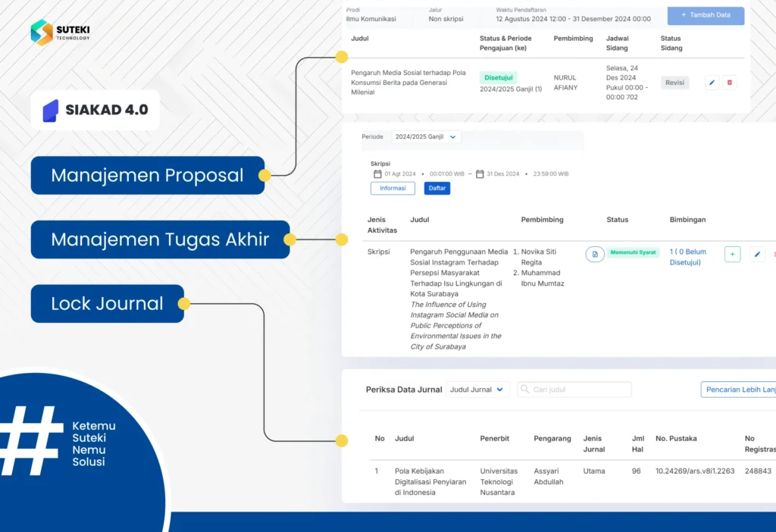Click the Cari judul search field
Image resolution: width=776 pixels, height=532 pixels.
pos(580,390)
